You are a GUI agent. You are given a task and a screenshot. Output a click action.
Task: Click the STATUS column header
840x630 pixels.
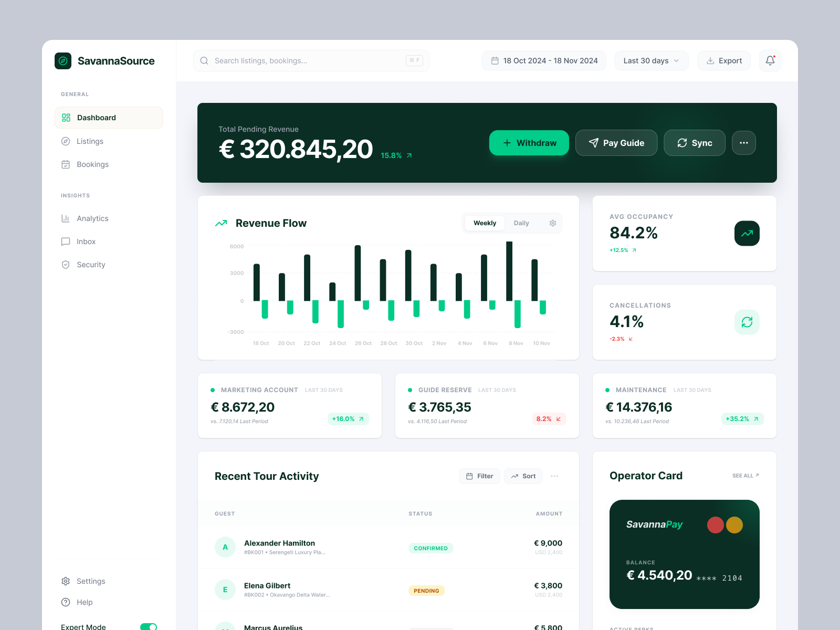(421, 514)
